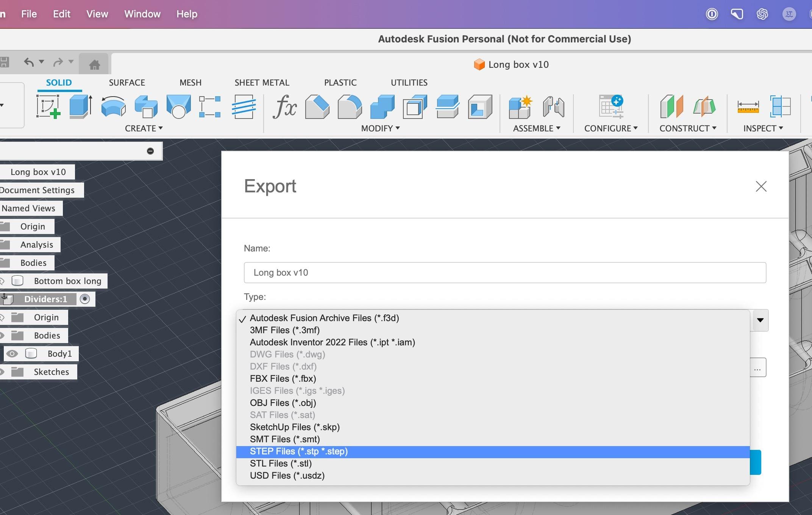The height and width of the screenshot is (515, 812).
Task: Click the Create Sketch tool icon
Action: coord(48,106)
